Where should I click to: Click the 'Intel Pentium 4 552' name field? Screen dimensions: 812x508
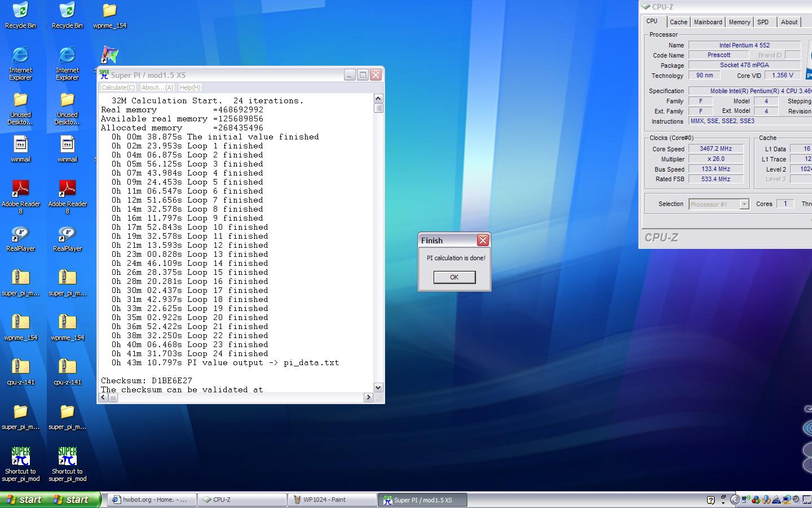744,45
